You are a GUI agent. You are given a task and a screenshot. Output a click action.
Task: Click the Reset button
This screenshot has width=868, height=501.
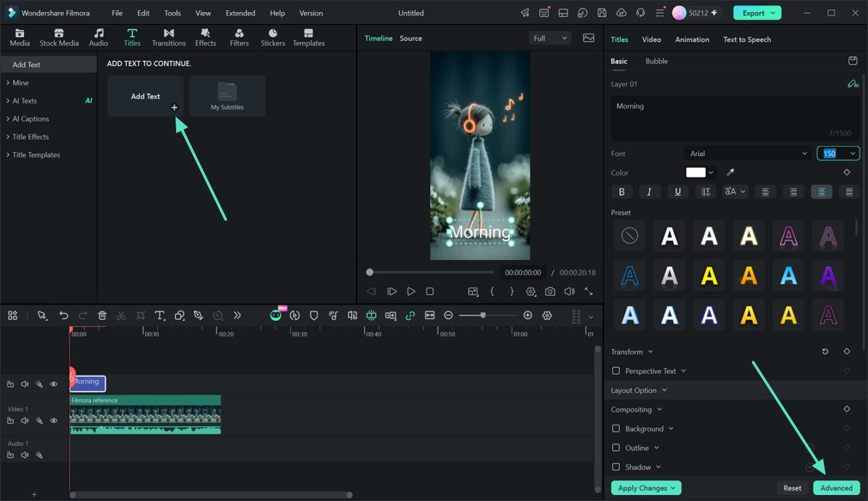793,488
